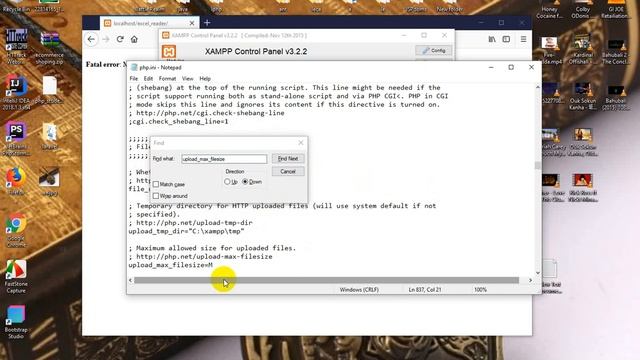Click '100%' zoom in status bar
The width and height of the screenshot is (640, 360).
[480, 289]
